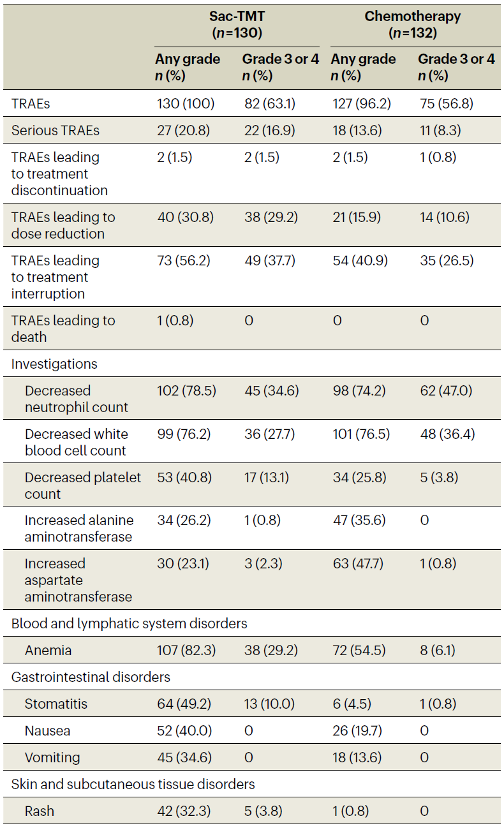The image size is (504, 828).
Task: Select the 62 (47.0) neutrophil value
Action: [x=445, y=390]
